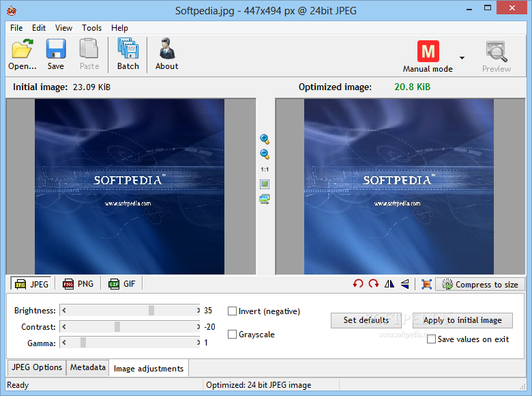Click Set defaults button
Screen dimensions: 532x396
pyautogui.click(x=366, y=320)
